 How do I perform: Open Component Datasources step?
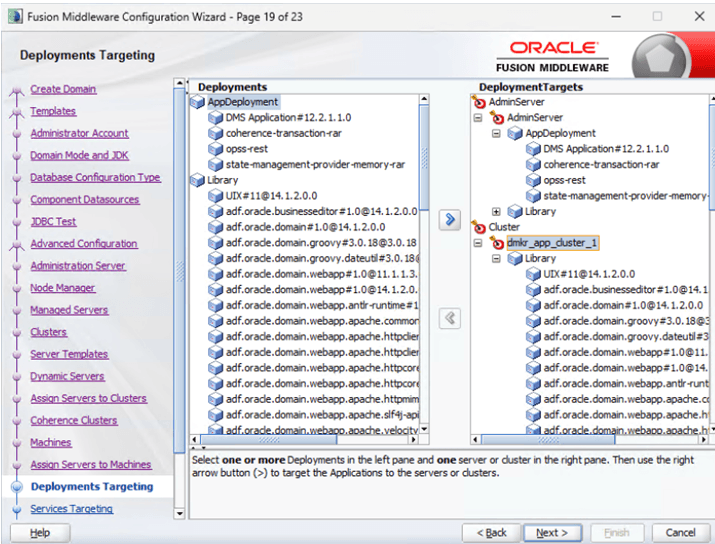pyautogui.click(x=84, y=200)
